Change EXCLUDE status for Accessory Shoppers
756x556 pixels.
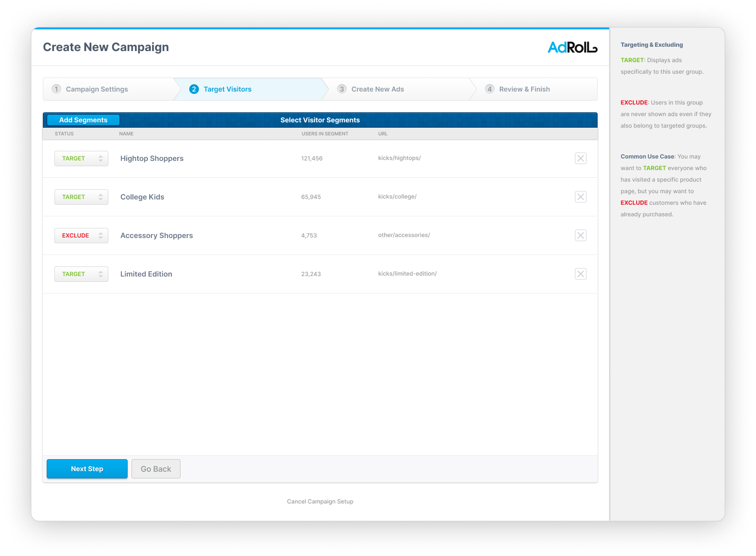pos(81,236)
